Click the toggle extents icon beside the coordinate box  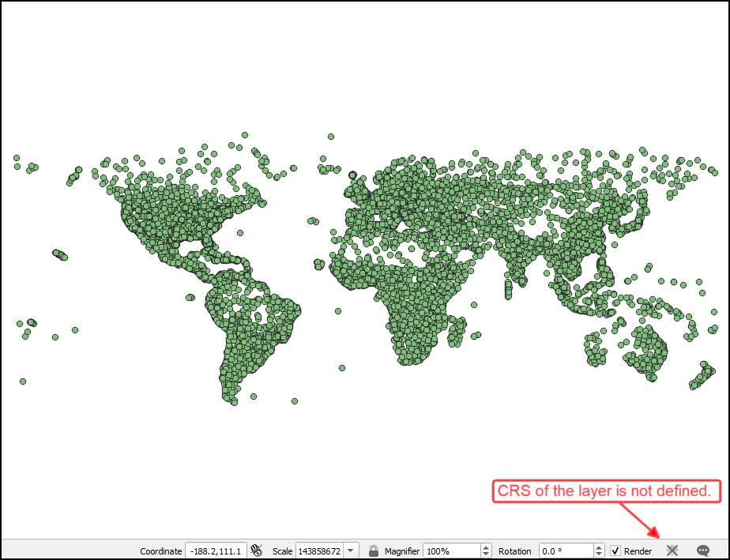click(x=256, y=551)
